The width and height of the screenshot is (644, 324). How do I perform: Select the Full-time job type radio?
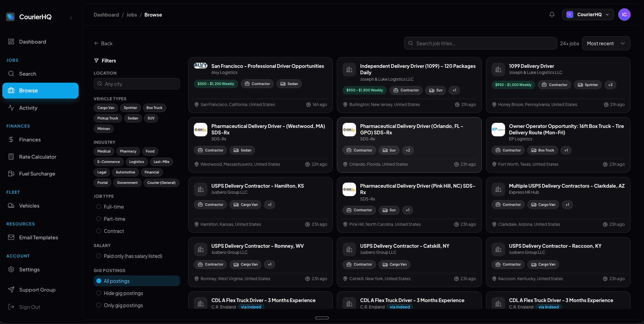pyautogui.click(x=99, y=207)
